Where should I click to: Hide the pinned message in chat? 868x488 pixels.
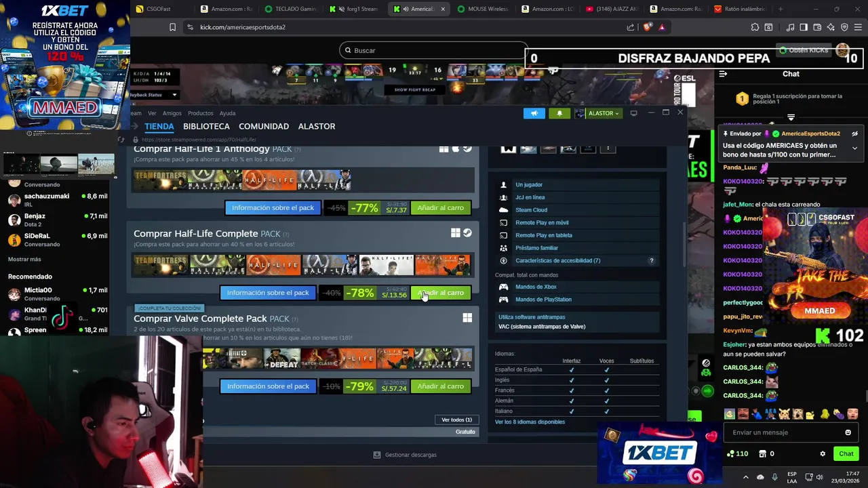pyautogui.click(x=855, y=134)
